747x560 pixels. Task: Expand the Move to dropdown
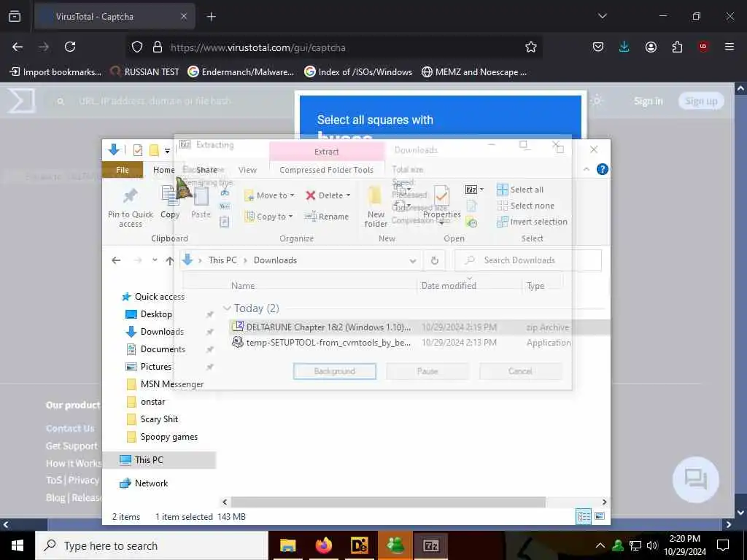tap(292, 195)
